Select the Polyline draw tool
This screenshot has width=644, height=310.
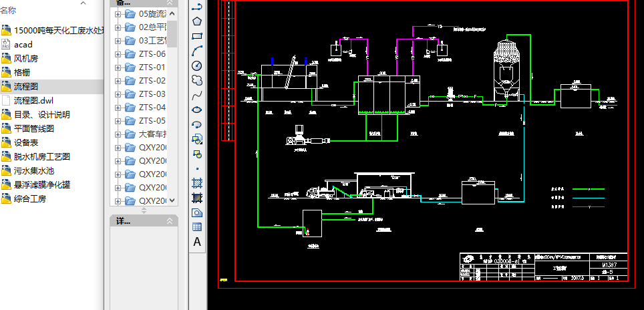click(x=197, y=6)
